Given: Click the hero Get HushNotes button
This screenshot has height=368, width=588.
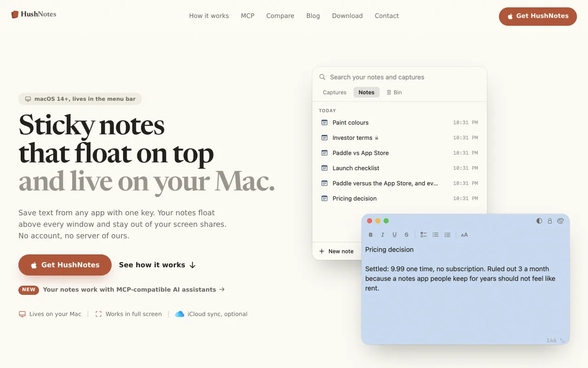Looking at the screenshot, I should [65, 265].
